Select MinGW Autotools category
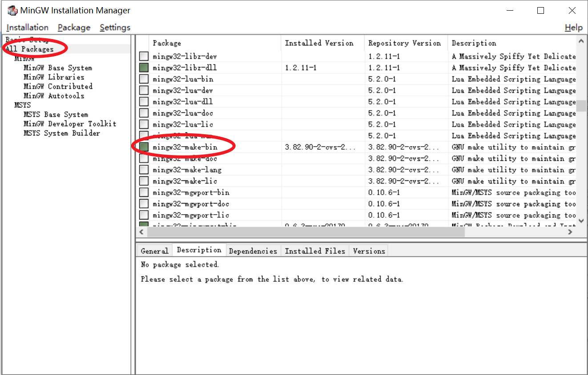Image resolution: width=588 pixels, height=375 pixels. click(54, 96)
